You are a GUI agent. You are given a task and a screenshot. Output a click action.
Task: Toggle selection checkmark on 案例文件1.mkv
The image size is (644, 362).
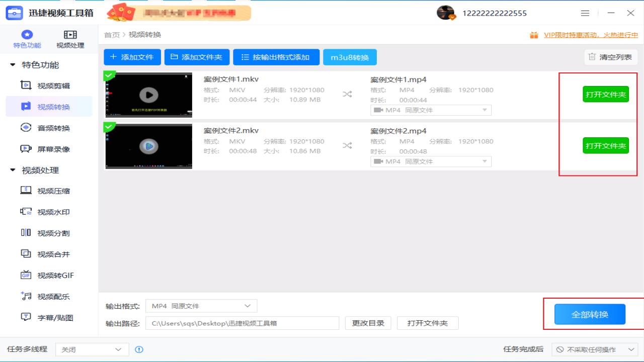[109, 75]
